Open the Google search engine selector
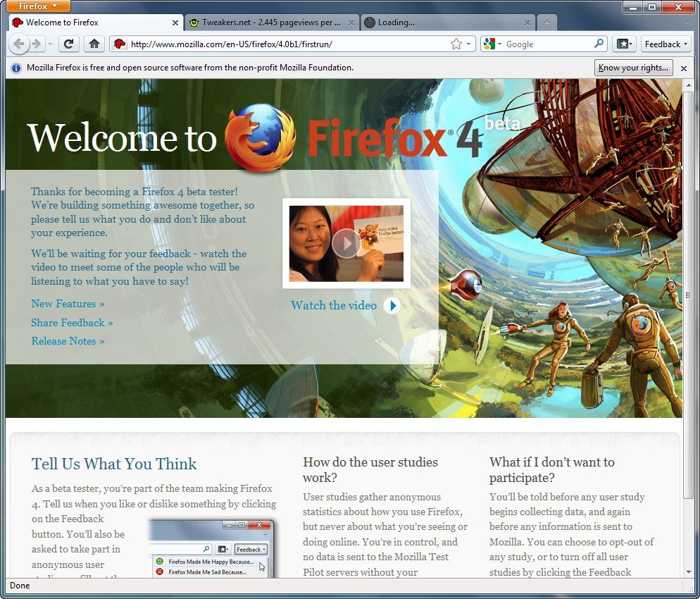Screen dimensions: 700x599 tap(492, 44)
